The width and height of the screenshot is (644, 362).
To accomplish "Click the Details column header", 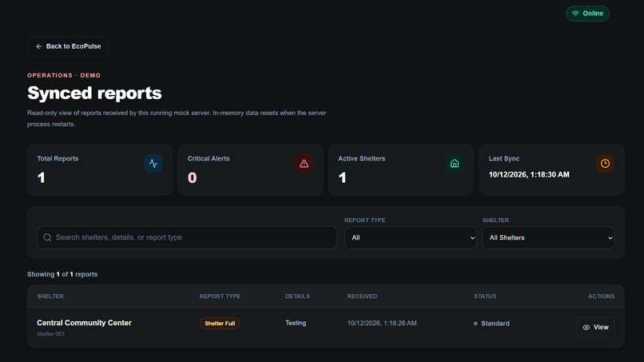I will click(297, 296).
